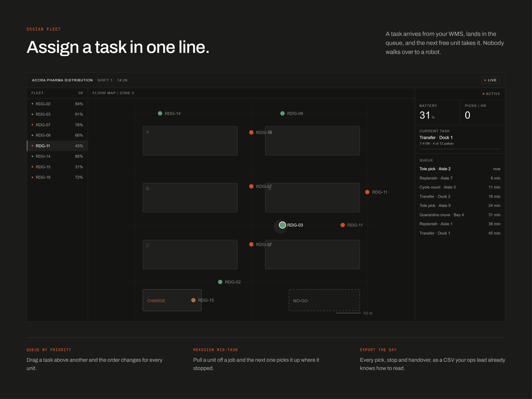Click the 'SHIFT 1' label
Image resolution: width=532 pixels, height=399 pixels.
tap(105, 80)
